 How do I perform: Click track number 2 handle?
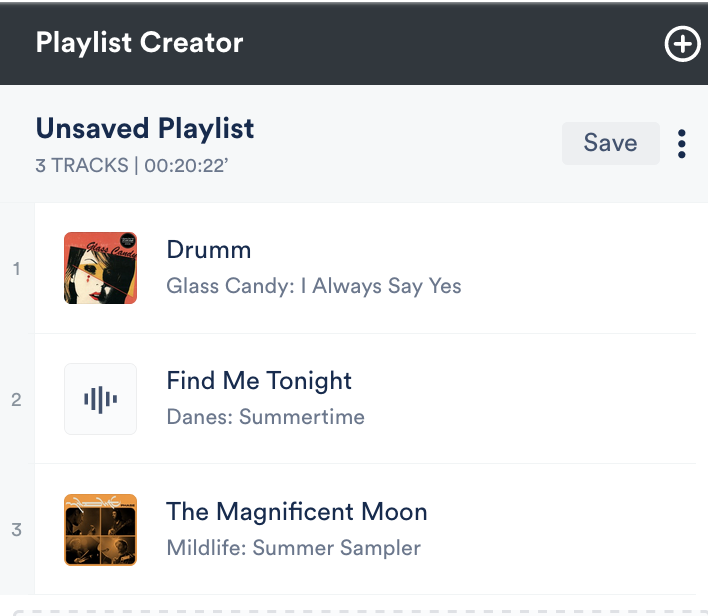(x=16, y=399)
